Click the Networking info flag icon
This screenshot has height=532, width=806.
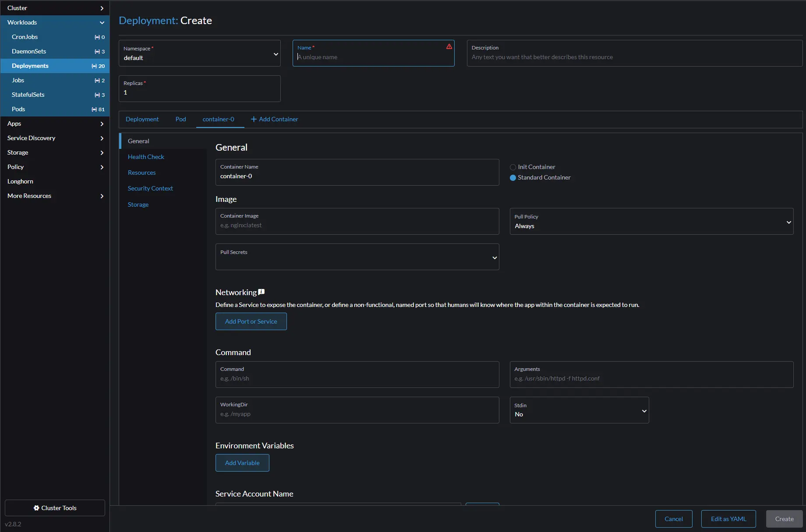tap(262, 292)
